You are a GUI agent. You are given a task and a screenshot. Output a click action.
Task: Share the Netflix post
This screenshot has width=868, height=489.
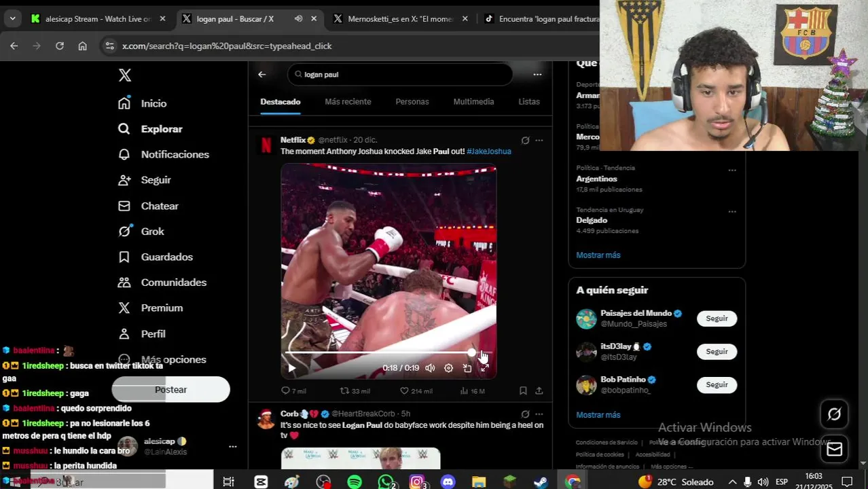pos(539,391)
